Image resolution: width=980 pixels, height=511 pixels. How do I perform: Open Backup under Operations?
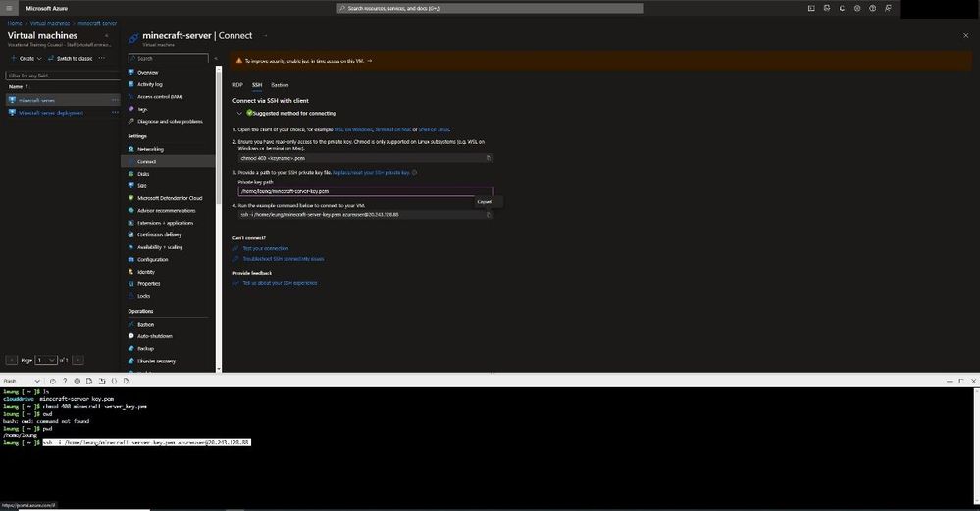(x=145, y=348)
